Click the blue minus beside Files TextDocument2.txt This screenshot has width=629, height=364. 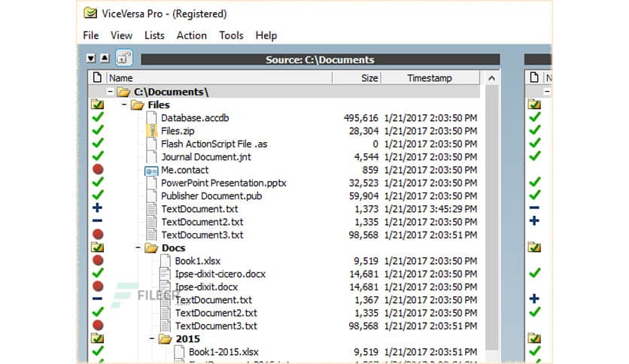coord(97,221)
